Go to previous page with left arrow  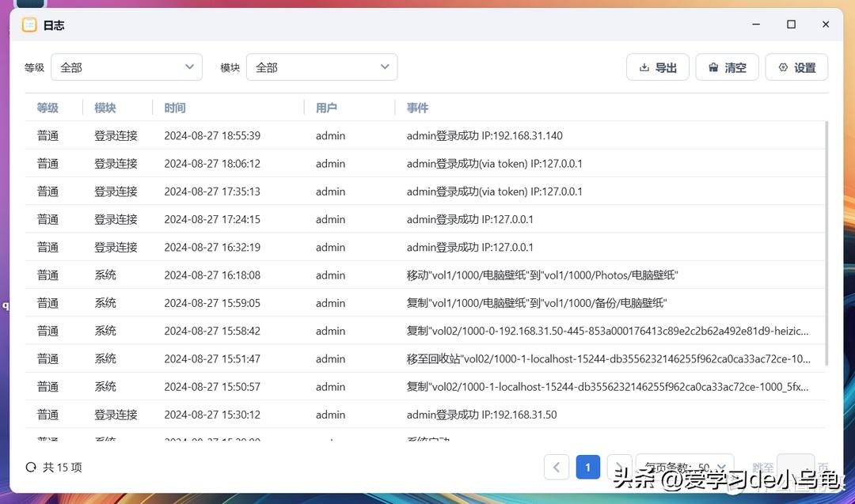click(557, 468)
